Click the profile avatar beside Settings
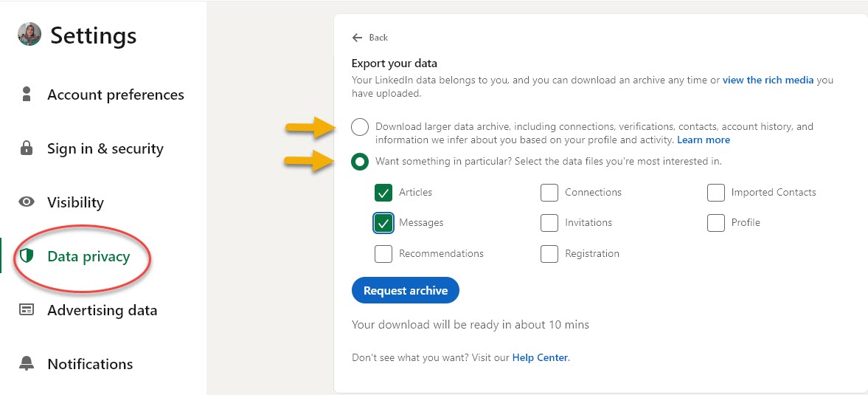Screen dimensions: 868x395 [29, 35]
